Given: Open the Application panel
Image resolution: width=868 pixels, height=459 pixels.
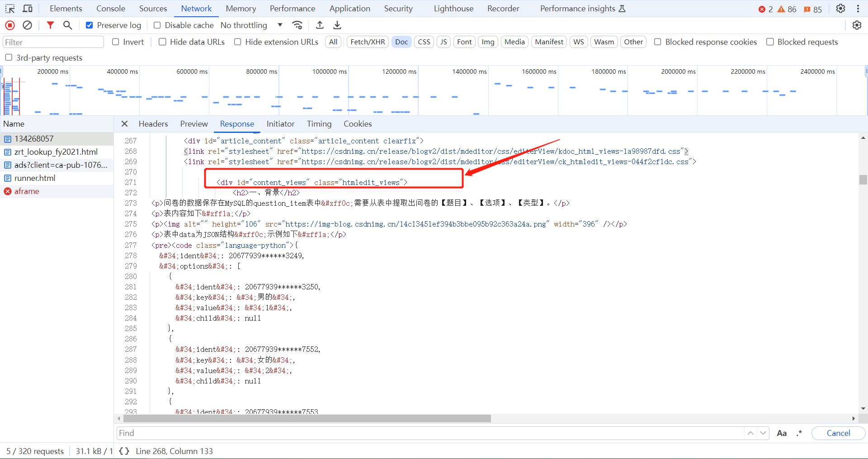Looking at the screenshot, I should click(349, 9).
